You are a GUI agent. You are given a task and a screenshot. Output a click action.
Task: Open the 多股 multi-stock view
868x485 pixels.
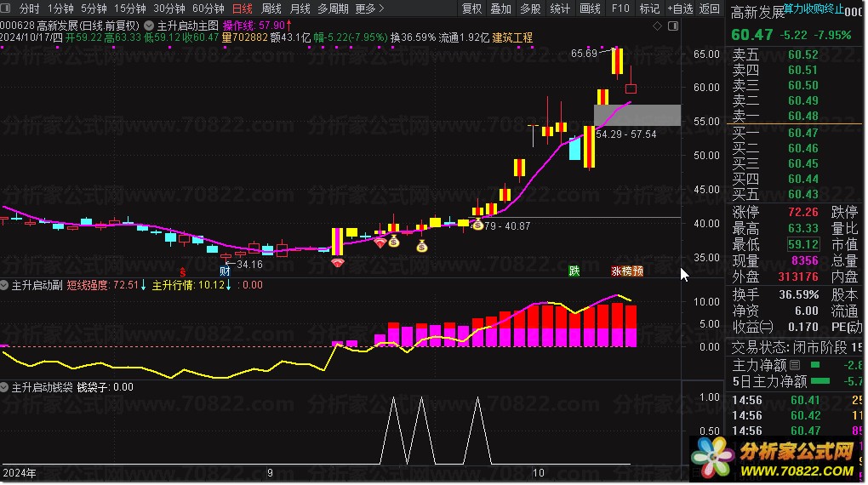530,9
